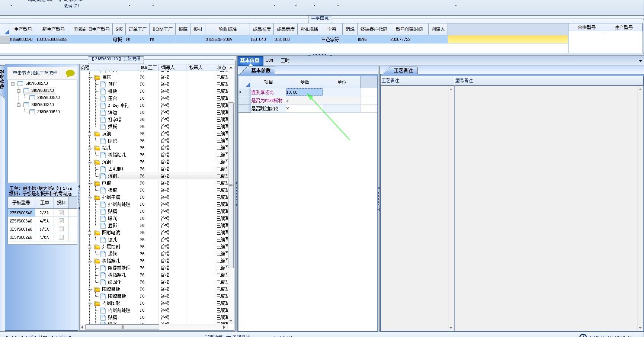Click the document icon of 烘板 step
The width and height of the screenshot is (644, 337).
point(103,127)
